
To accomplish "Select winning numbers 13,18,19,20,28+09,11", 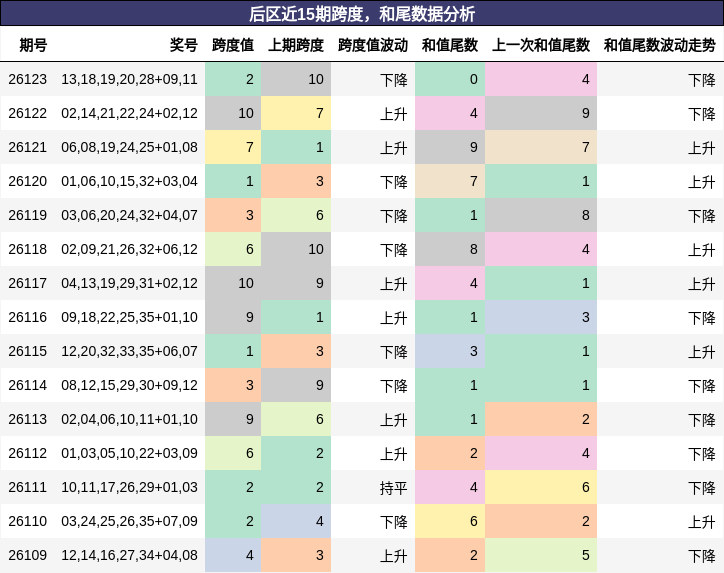I will click(129, 79).
